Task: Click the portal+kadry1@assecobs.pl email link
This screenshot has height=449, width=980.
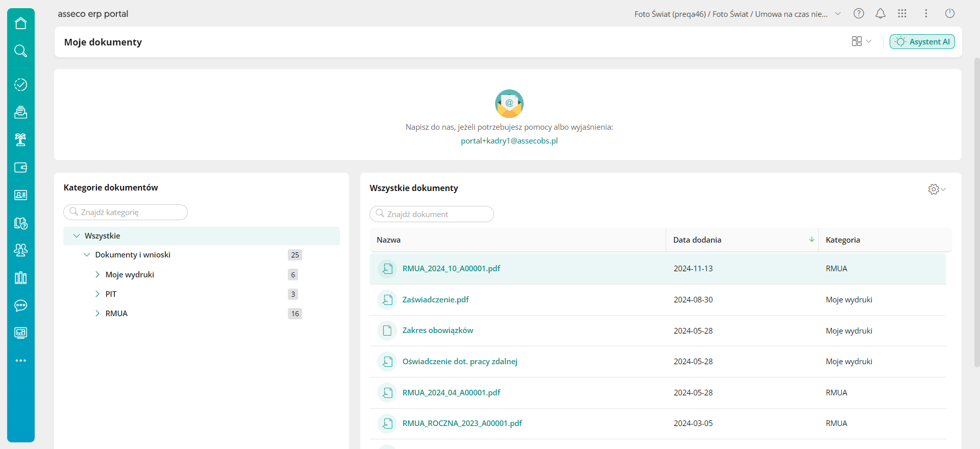Action: click(509, 141)
